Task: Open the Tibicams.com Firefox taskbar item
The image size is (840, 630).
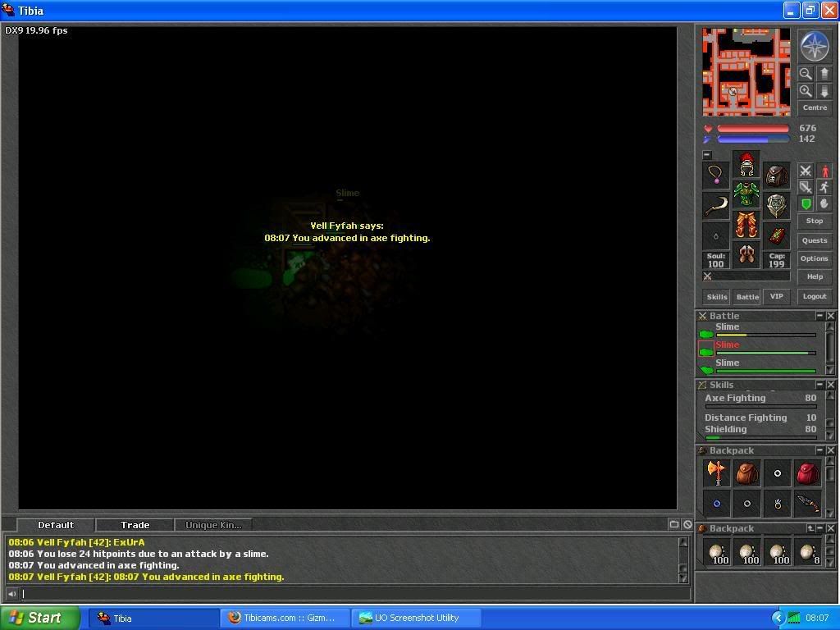Action: pos(285,618)
